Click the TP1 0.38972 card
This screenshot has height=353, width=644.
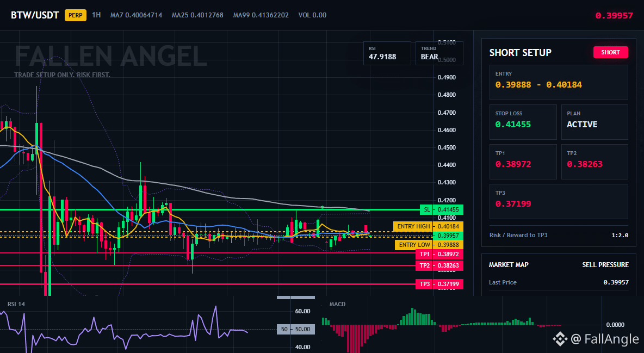[523, 162]
